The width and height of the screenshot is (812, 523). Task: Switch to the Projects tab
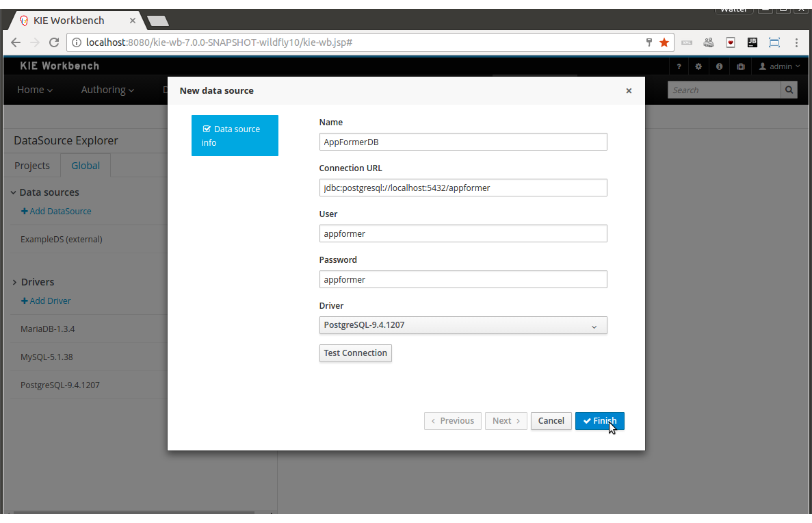click(x=32, y=166)
